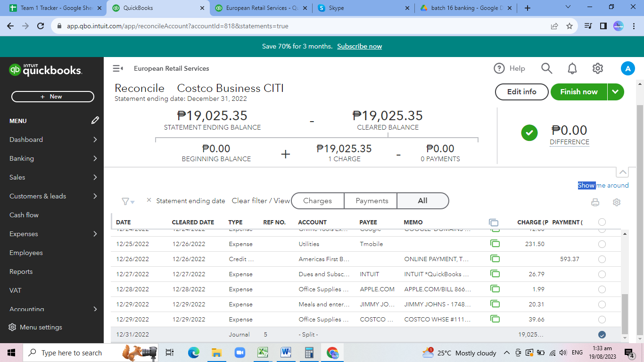Open the Help icon
Screen dimensions: 644x362
tap(499, 68)
